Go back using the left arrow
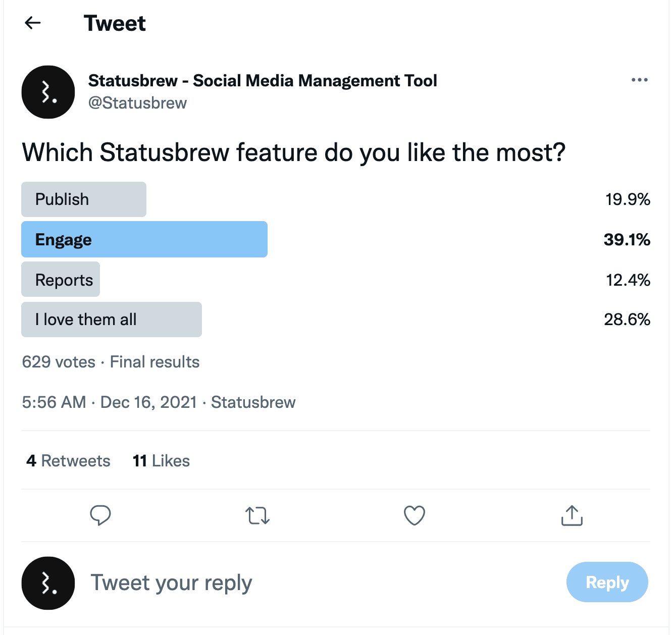The image size is (672, 635). click(x=33, y=23)
